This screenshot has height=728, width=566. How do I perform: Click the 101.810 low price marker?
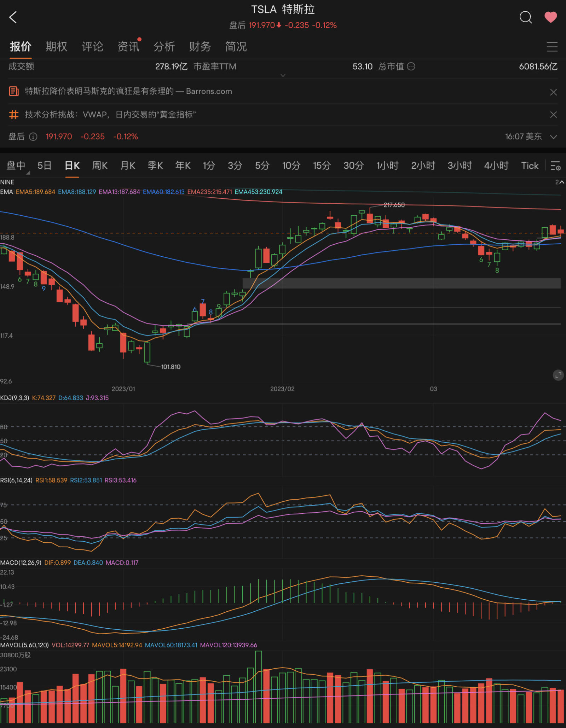[171, 367]
